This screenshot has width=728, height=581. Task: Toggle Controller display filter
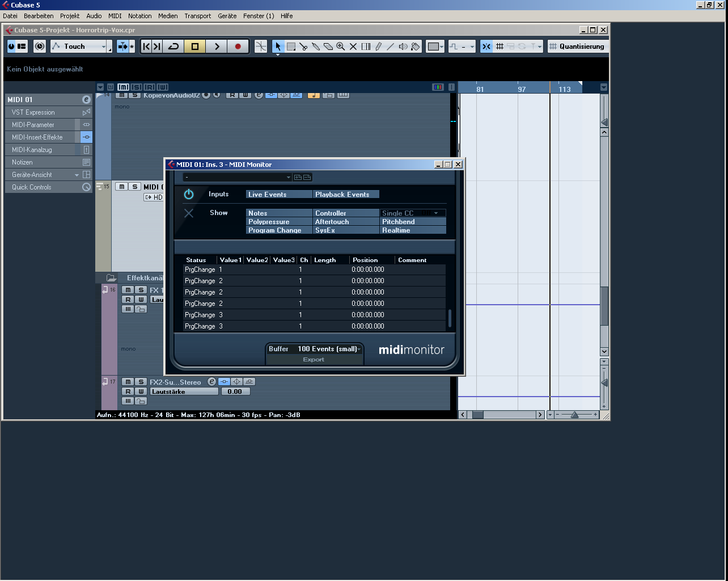coord(346,213)
